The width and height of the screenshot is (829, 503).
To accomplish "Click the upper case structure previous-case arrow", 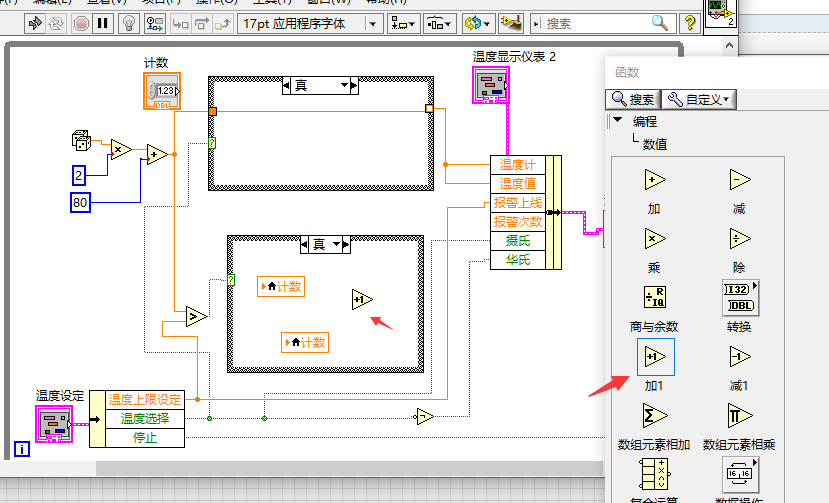I will point(286,85).
